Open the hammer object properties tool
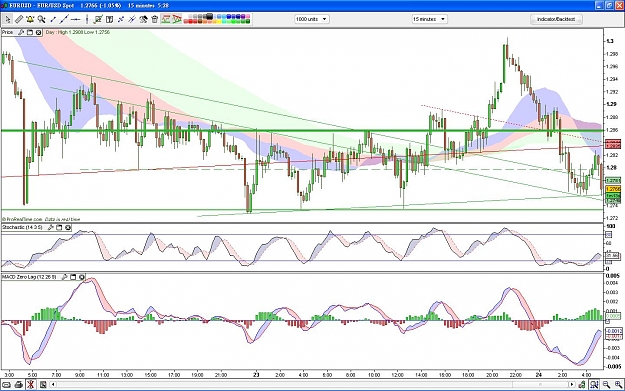This screenshot has height=391, width=625. (143, 19)
